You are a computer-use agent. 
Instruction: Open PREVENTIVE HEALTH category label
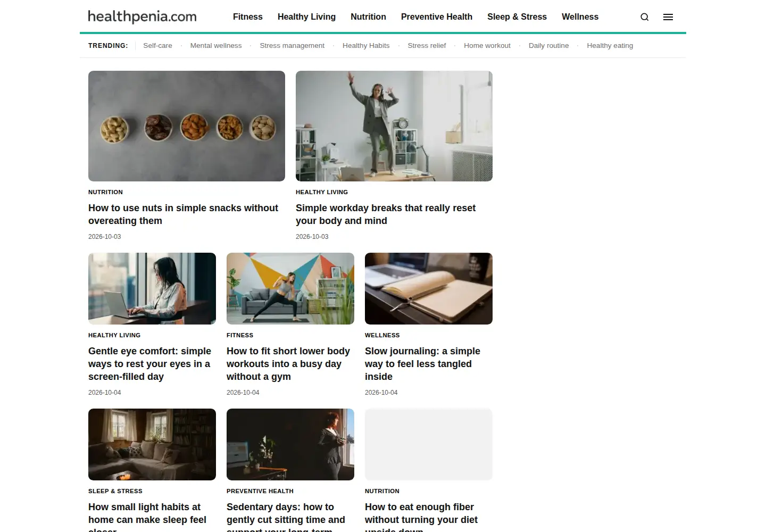tap(260, 491)
